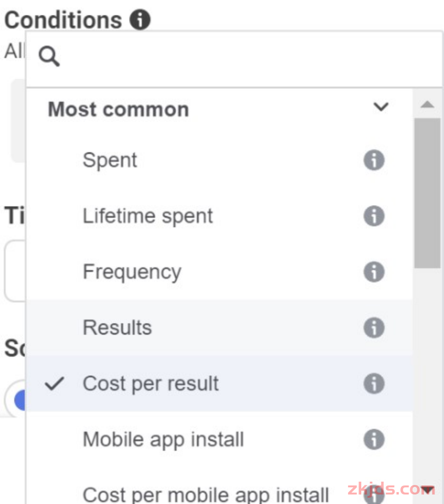The height and width of the screenshot is (504, 444).
Task: Select the checked Cost per result option
Action: [151, 384]
